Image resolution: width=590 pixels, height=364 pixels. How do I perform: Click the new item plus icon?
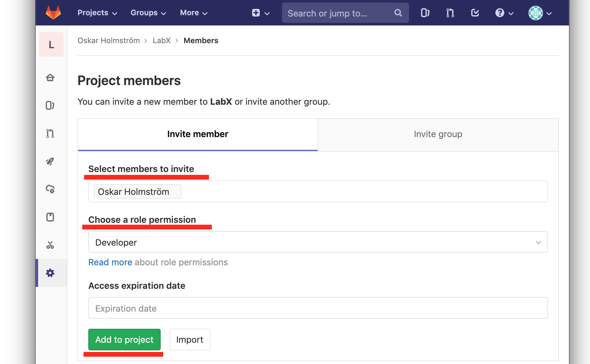(256, 13)
